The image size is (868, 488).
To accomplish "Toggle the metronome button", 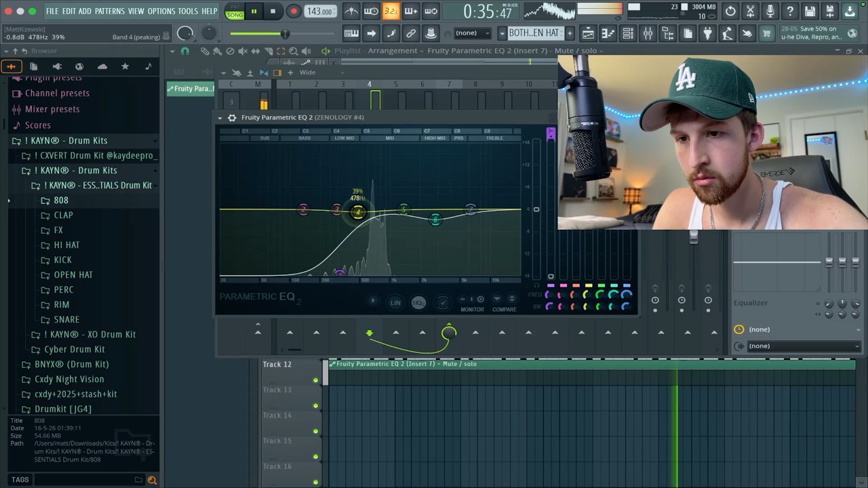I will 351,11.
